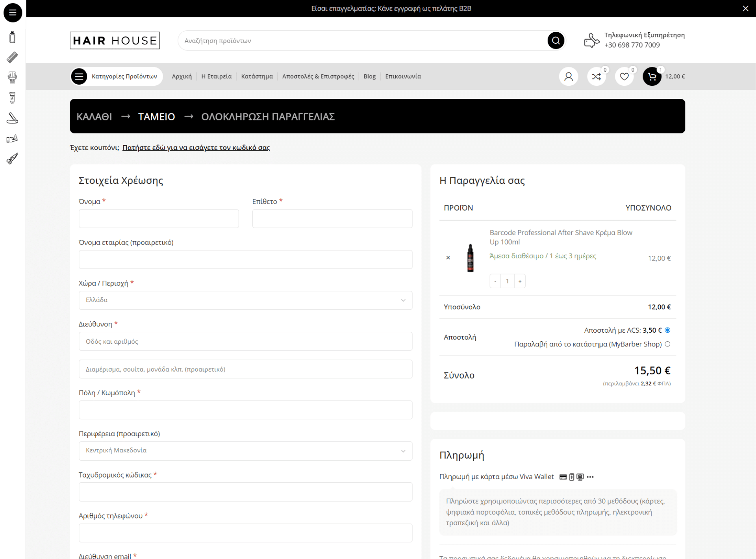
Task: Go back to ΚΑΛΑΘΙ step
Action: (94, 117)
